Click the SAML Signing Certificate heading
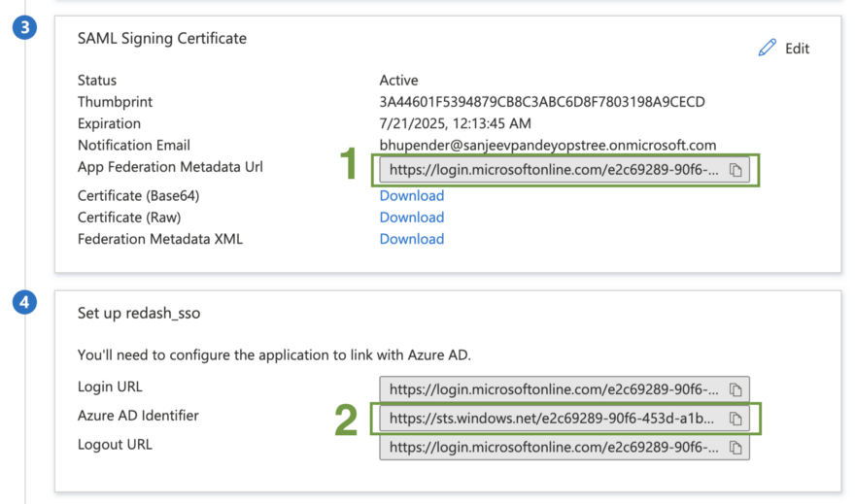This screenshot has width=855, height=504. point(162,39)
